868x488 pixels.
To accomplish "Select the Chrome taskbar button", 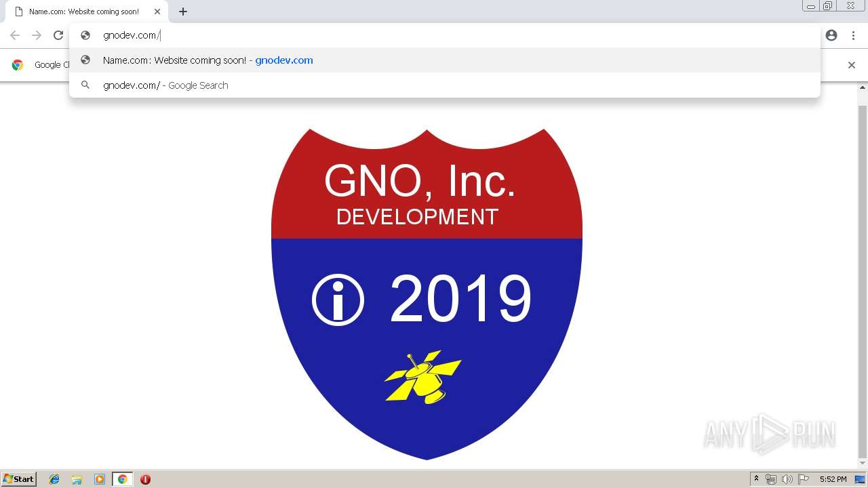I will 122,479.
